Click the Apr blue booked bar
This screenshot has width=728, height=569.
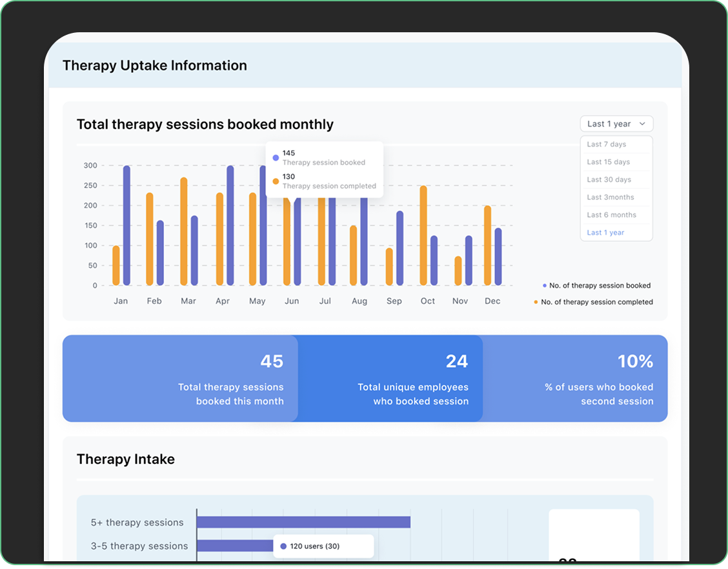(x=230, y=225)
